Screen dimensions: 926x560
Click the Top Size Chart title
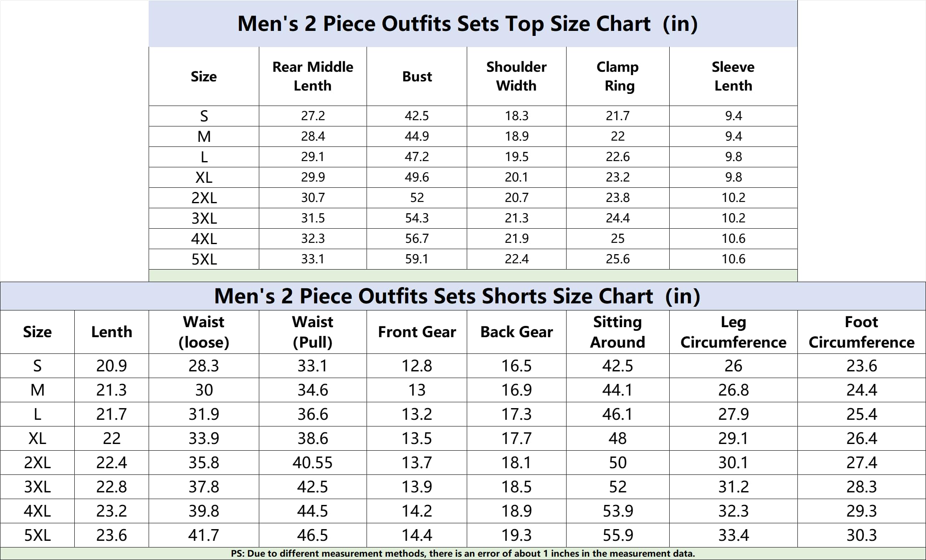point(467,24)
